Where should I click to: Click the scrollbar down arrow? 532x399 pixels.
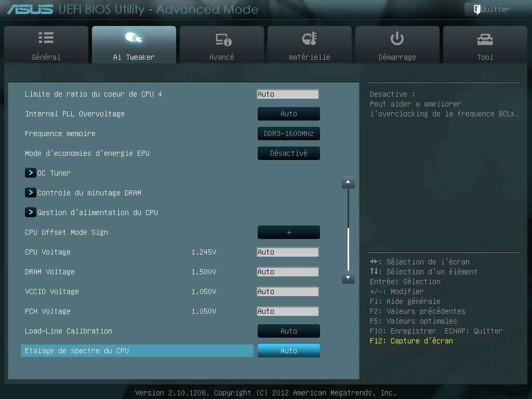tap(348, 278)
